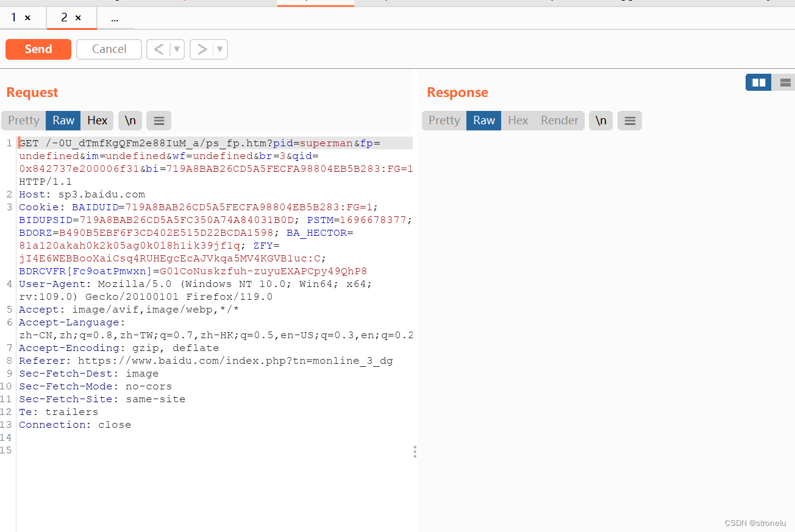Click the Sec-Fetch-Mode: no-cors line
Screen dimensions: 795x532
click(x=96, y=386)
